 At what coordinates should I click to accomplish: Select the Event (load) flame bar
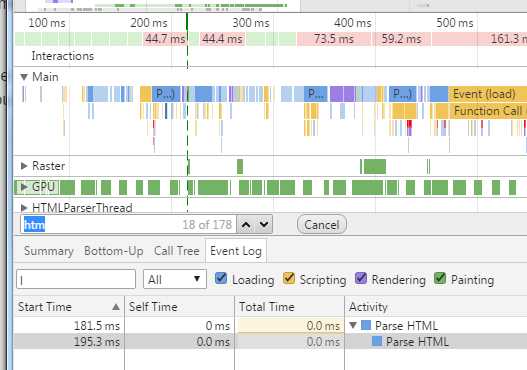tap(487, 94)
